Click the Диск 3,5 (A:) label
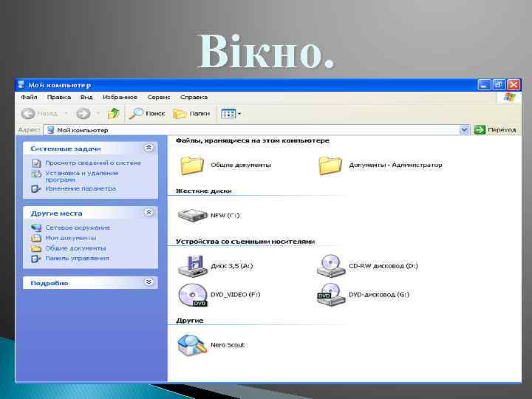Image resolution: width=532 pixels, height=399 pixels. click(232, 266)
